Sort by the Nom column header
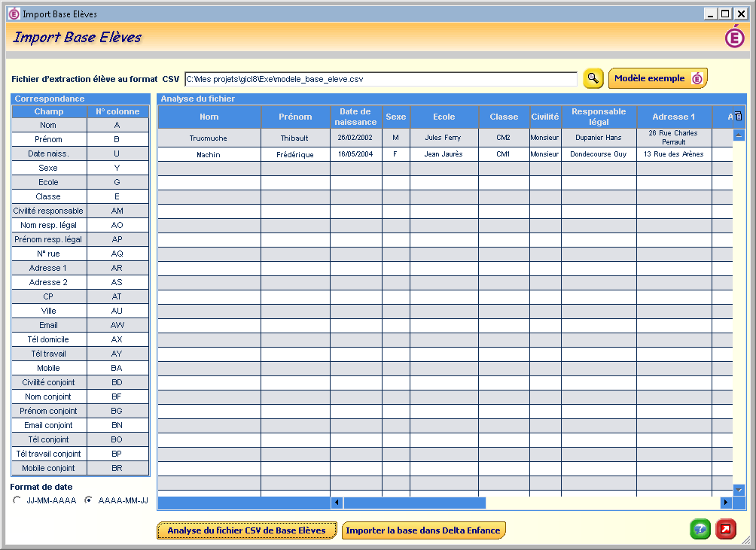 [209, 117]
